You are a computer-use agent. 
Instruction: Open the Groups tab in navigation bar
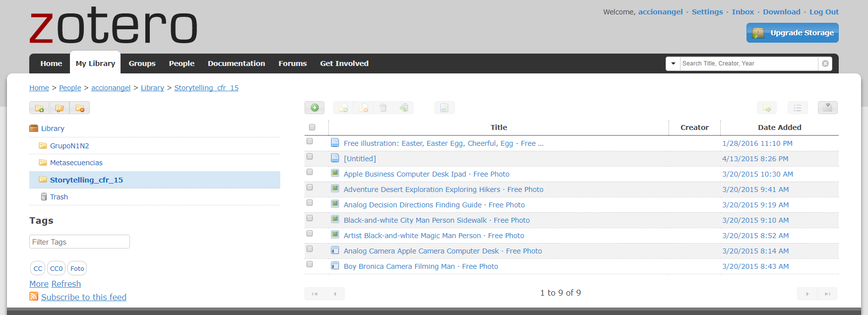[142, 63]
